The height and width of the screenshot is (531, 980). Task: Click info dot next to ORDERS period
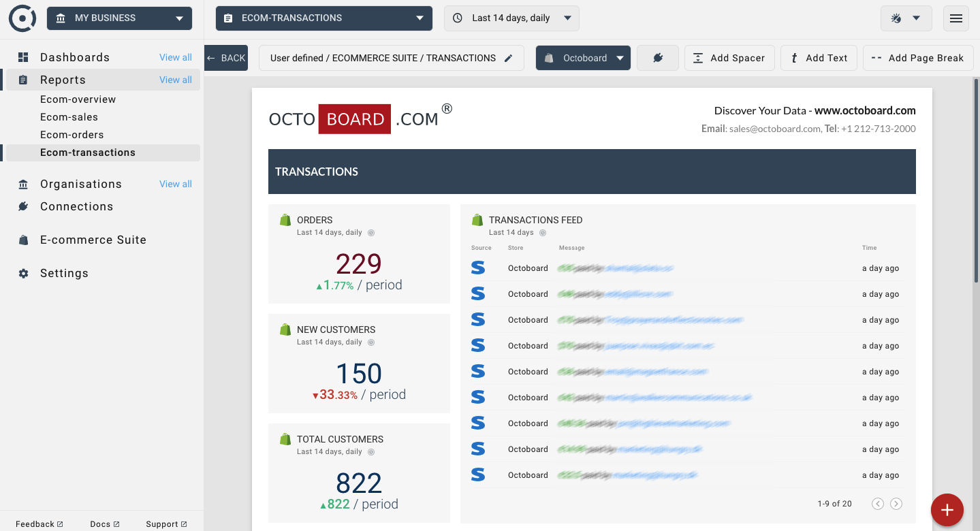pos(371,233)
